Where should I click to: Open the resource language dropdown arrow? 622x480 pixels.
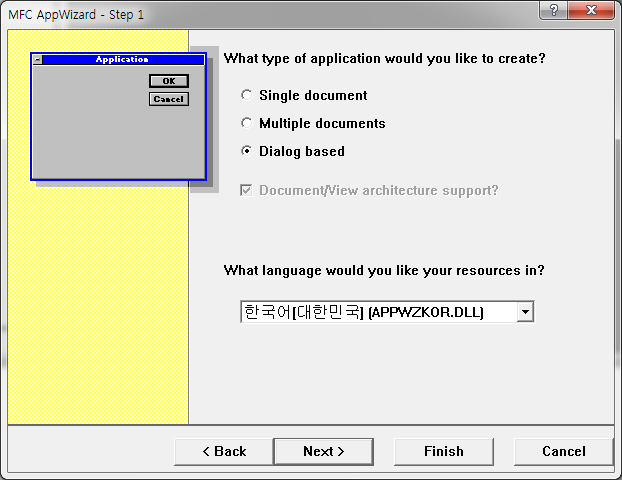pyautogui.click(x=525, y=312)
